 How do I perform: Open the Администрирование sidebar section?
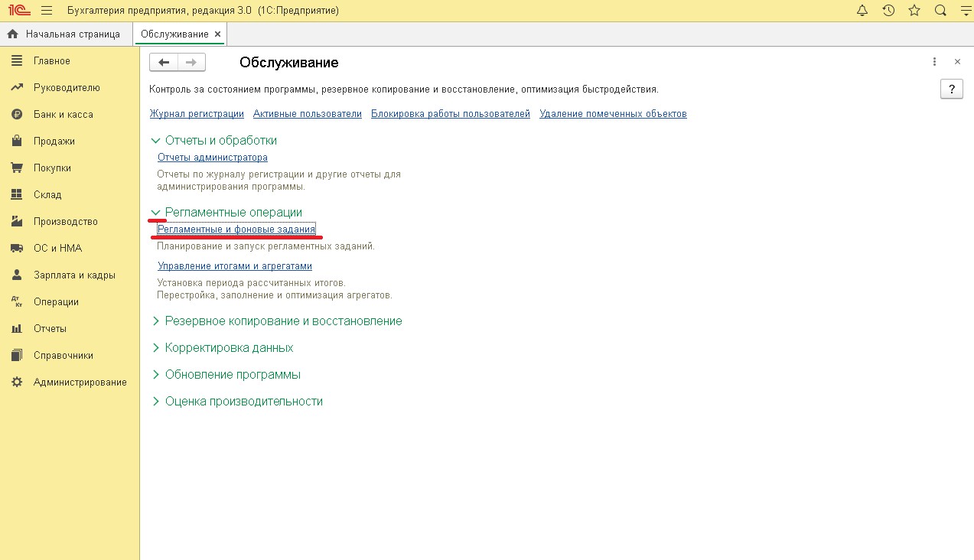80,383
